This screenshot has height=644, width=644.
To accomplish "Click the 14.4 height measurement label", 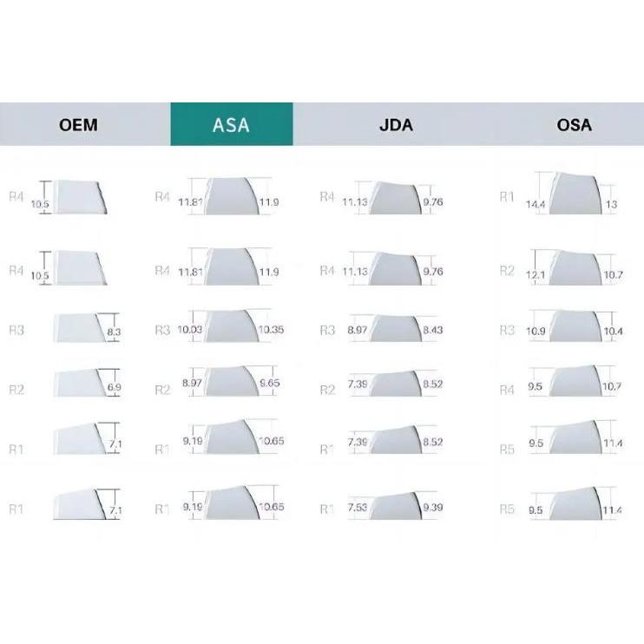I will coord(535,206).
